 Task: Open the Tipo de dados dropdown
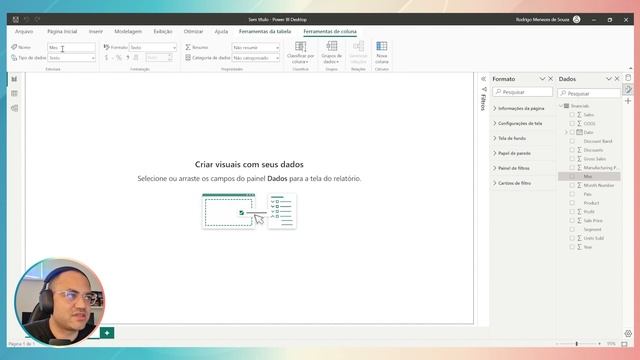71,58
